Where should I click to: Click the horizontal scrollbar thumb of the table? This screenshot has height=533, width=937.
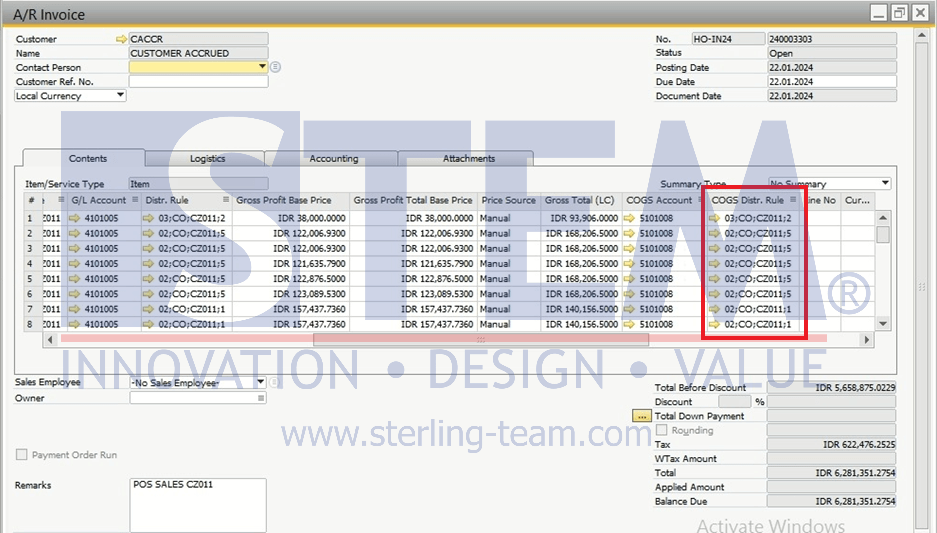[x=480, y=340]
